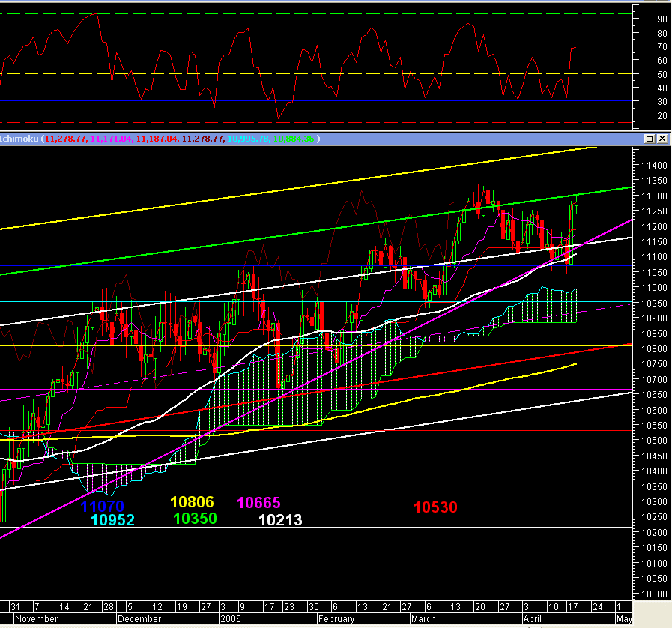Viewport: 672px width, 628px height.
Task: Click the 50 label on oscillator axis
Action: (662, 75)
